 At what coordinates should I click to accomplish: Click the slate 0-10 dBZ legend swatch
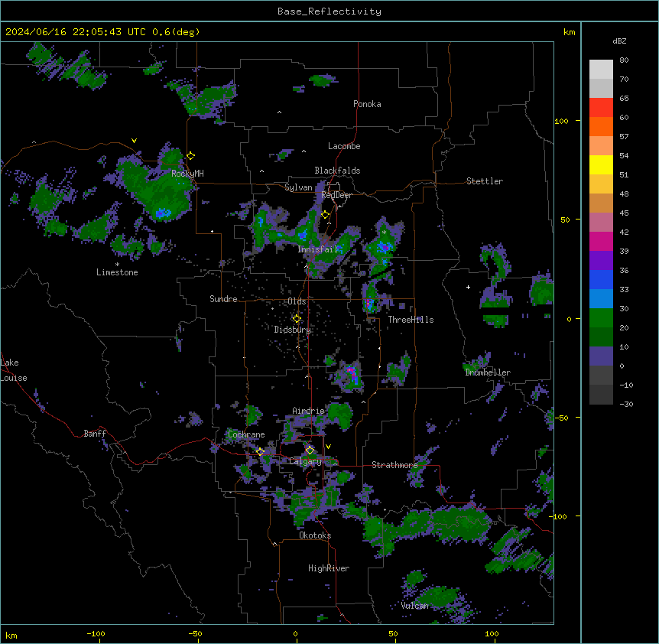tap(601, 356)
